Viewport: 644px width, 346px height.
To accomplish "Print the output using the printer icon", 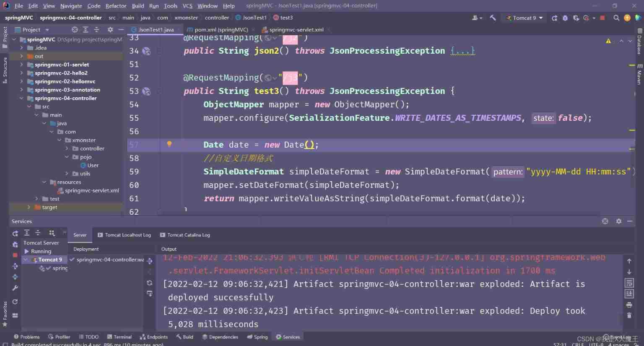I will (x=629, y=304).
